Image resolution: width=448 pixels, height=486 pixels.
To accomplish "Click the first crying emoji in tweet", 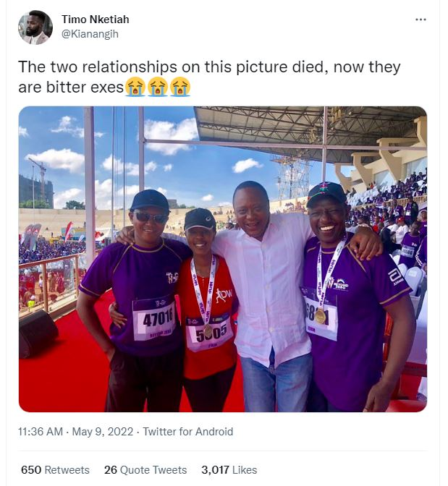I will [135, 87].
